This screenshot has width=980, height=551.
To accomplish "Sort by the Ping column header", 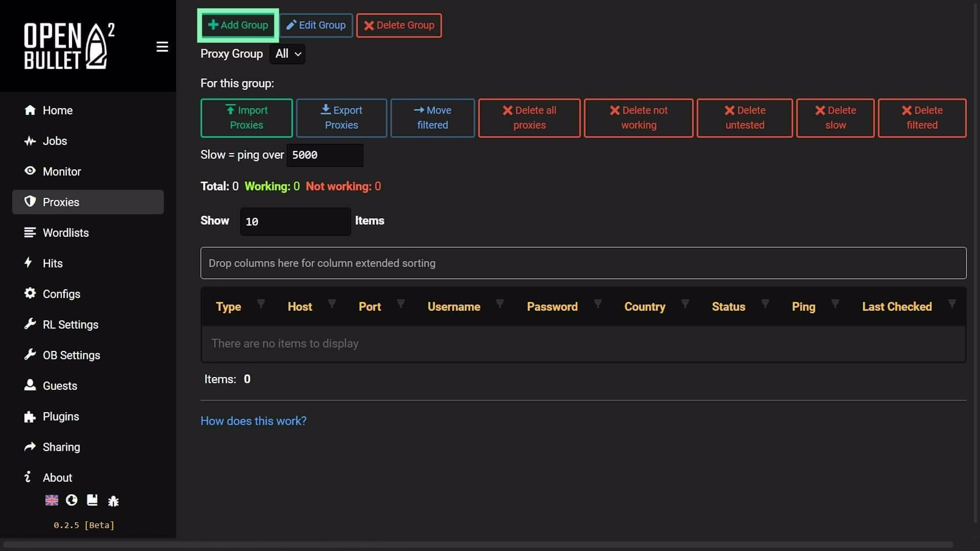I will (x=803, y=306).
